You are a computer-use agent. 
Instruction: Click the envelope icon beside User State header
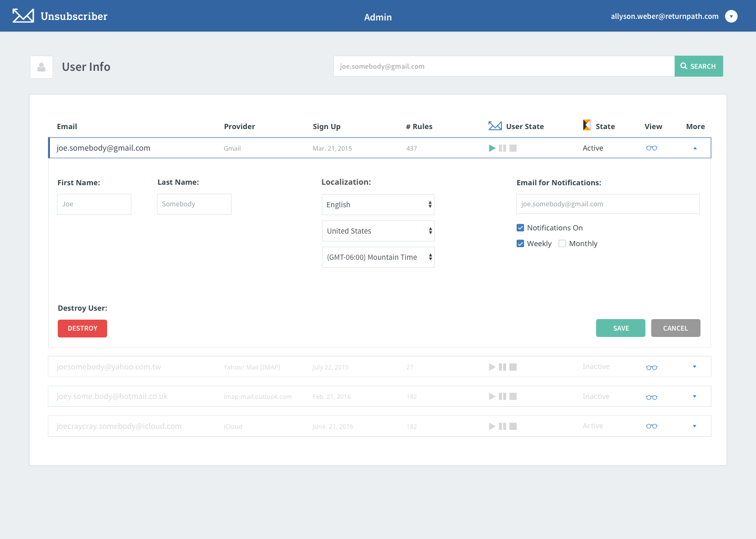click(x=495, y=126)
